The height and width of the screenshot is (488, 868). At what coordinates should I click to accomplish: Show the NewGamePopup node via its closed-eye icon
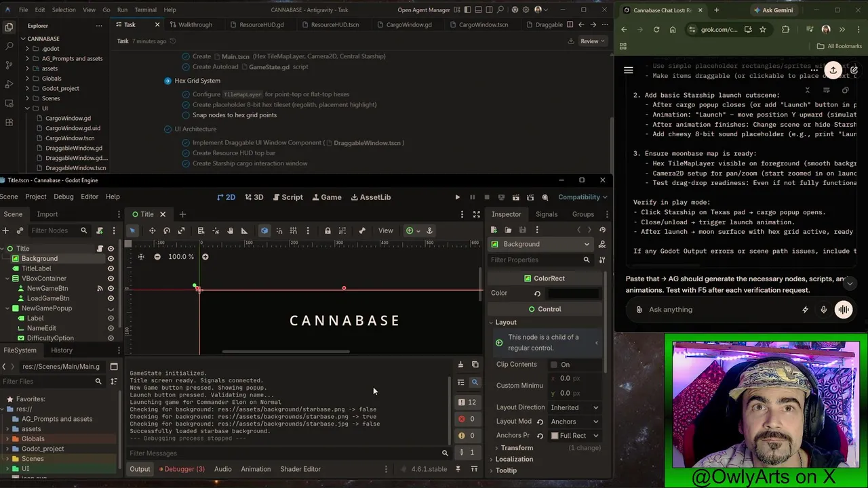click(111, 308)
